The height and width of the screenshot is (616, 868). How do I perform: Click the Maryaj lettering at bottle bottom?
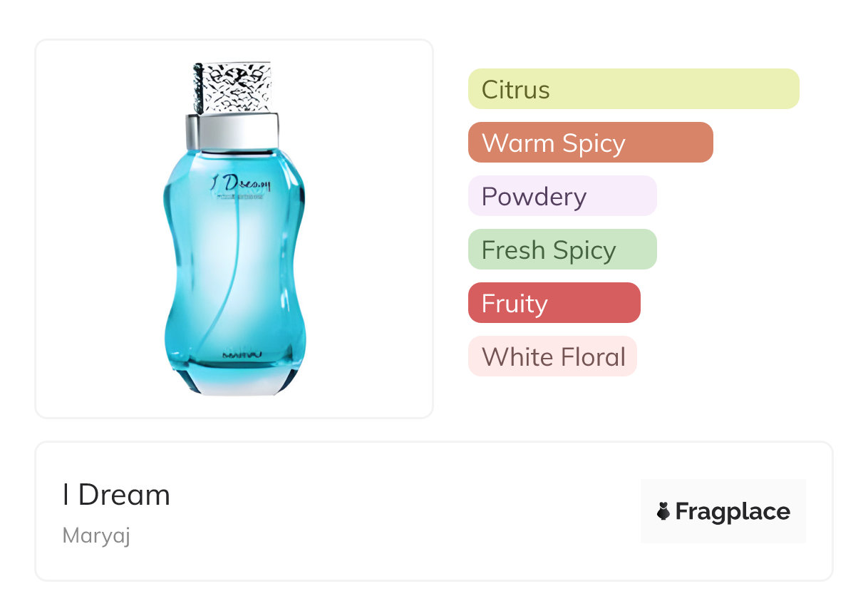tap(242, 353)
